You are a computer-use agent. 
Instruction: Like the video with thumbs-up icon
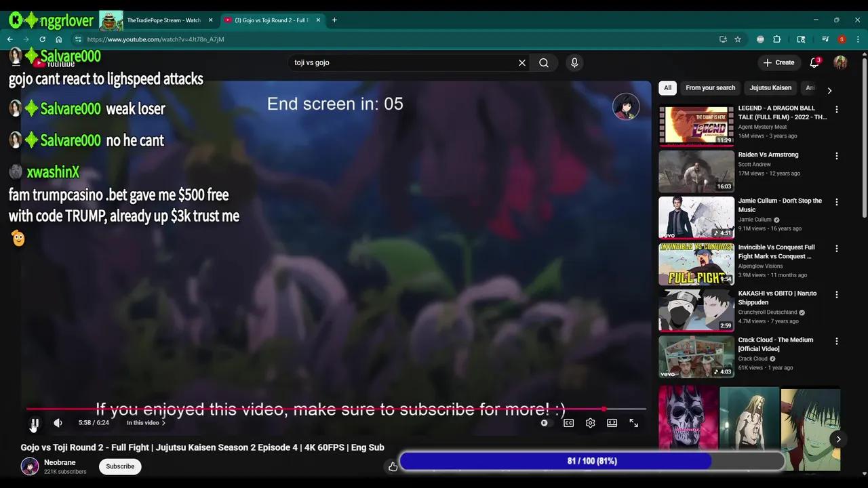[393, 466]
